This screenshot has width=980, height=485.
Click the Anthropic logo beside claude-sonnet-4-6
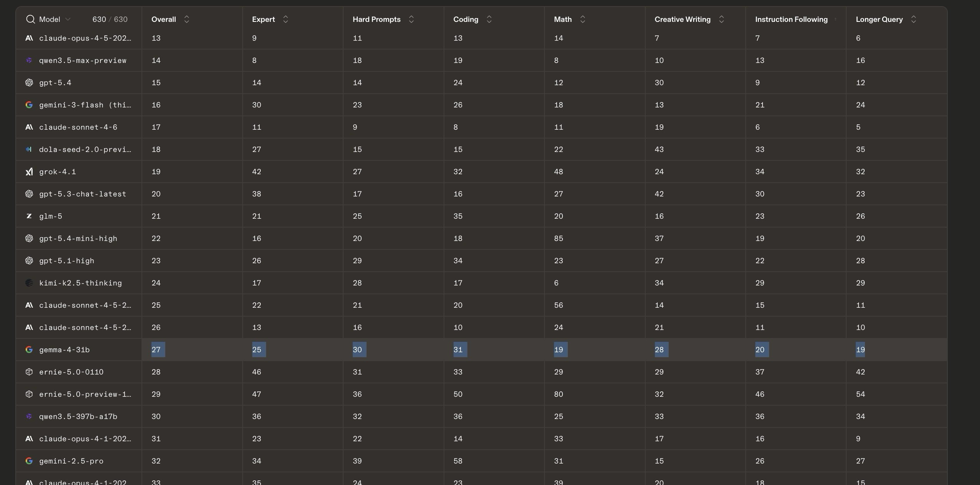(29, 127)
